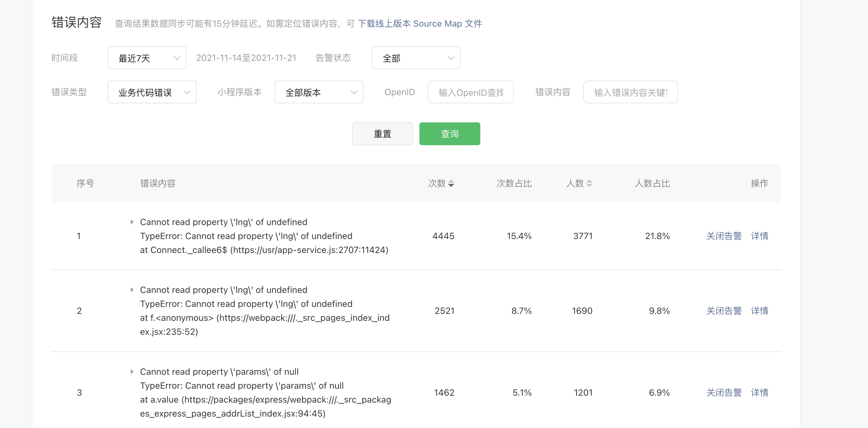This screenshot has height=428, width=868.
Task: Open the 业务代码错误 error type dropdown
Action: [152, 92]
